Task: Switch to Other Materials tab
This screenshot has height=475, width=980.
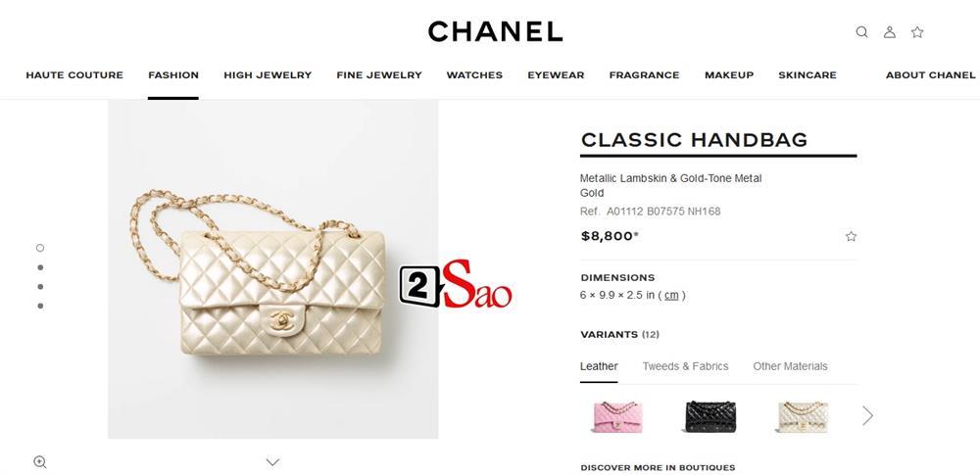Action: (790, 366)
